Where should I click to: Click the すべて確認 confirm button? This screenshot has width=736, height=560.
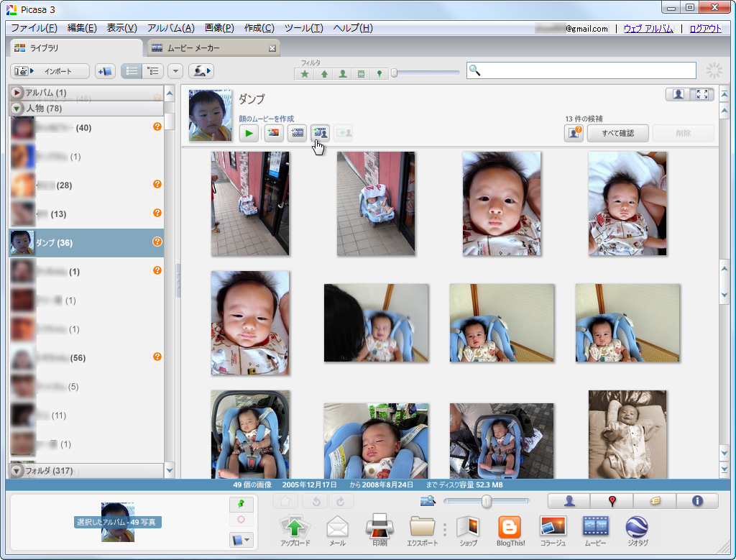[617, 133]
